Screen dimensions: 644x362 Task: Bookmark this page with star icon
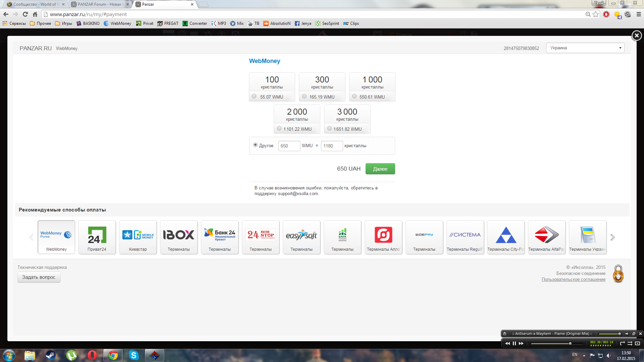click(596, 14)
